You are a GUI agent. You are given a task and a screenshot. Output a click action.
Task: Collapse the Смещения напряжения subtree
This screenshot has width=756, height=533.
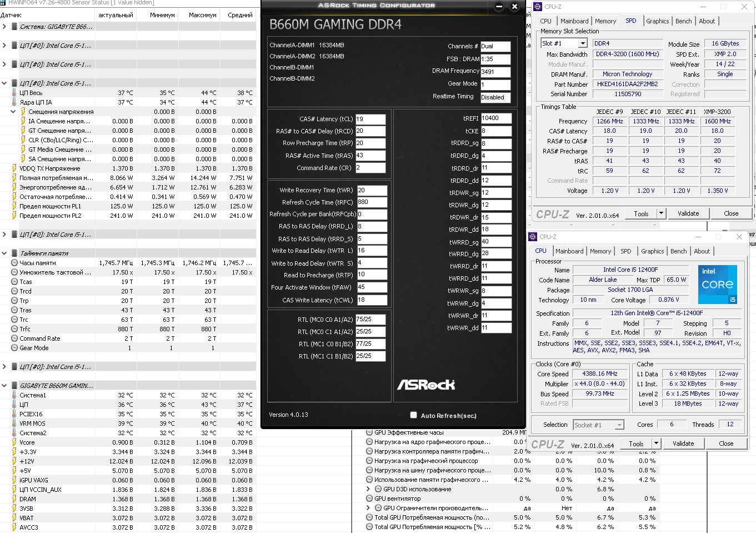point(13,112)
